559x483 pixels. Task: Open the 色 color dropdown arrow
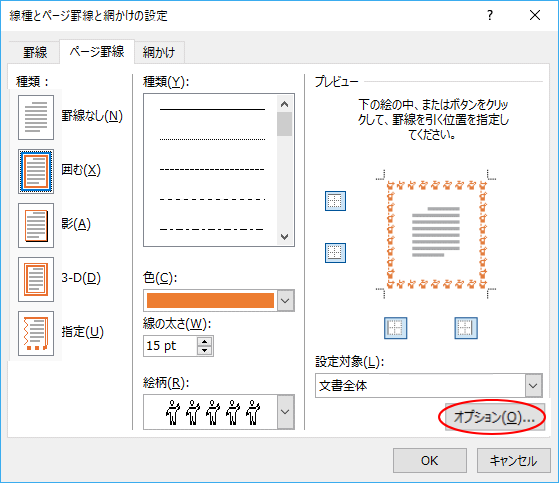pos(285,300)
